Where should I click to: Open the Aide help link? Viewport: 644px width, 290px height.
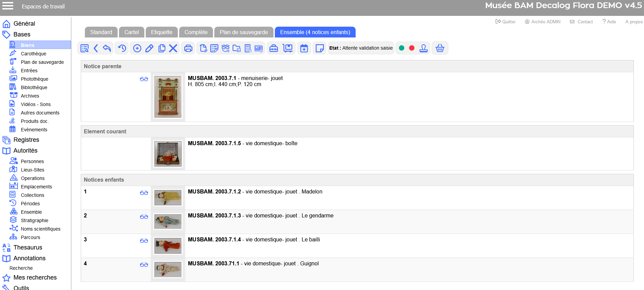[609, 22]
